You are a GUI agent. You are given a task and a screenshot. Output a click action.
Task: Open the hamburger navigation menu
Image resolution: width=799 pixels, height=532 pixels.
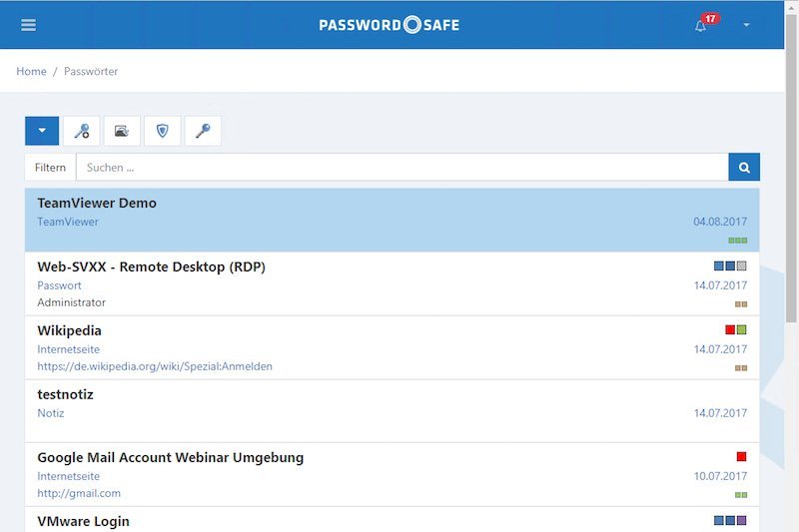[x=29, y=25]
